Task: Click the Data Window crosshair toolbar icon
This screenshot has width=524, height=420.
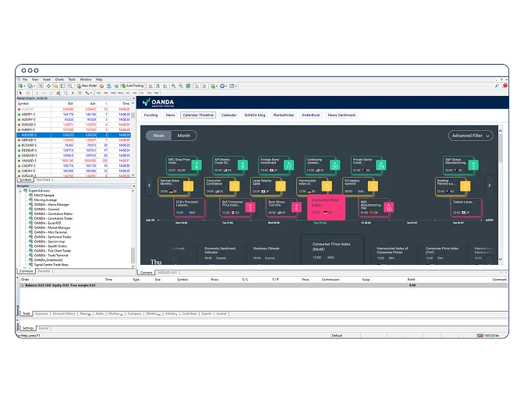Action: coord(48,86)
